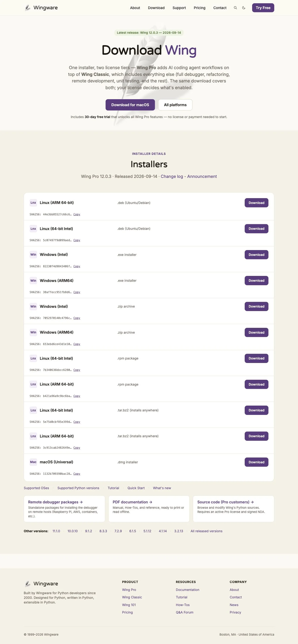Select version 10.0.10 under Other versions
298x644 pixels.
[72, 531]
